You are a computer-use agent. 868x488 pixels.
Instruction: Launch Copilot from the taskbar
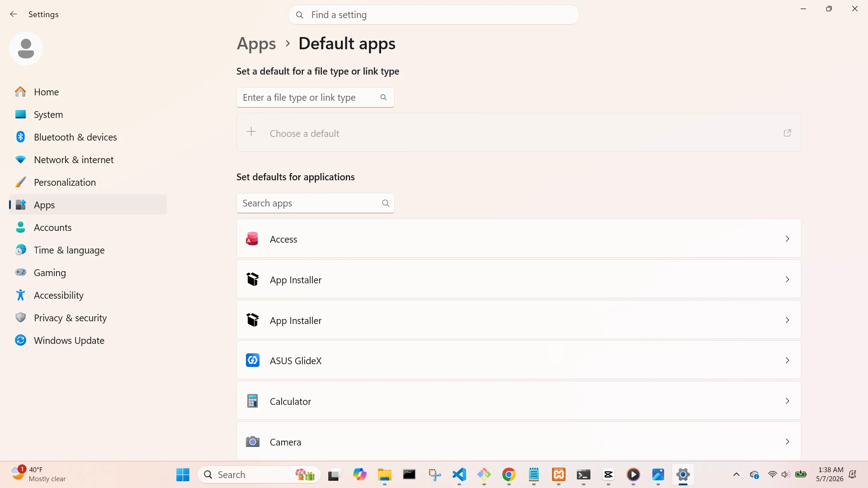359,474
